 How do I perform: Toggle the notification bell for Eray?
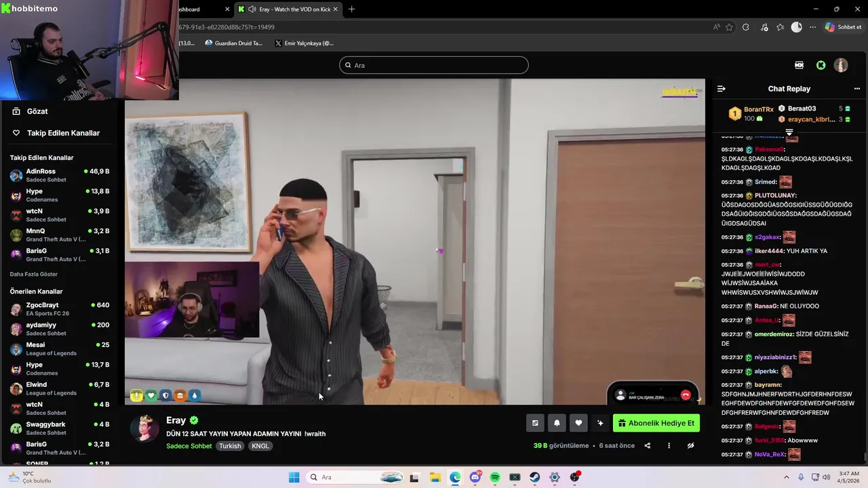point(557,423)
